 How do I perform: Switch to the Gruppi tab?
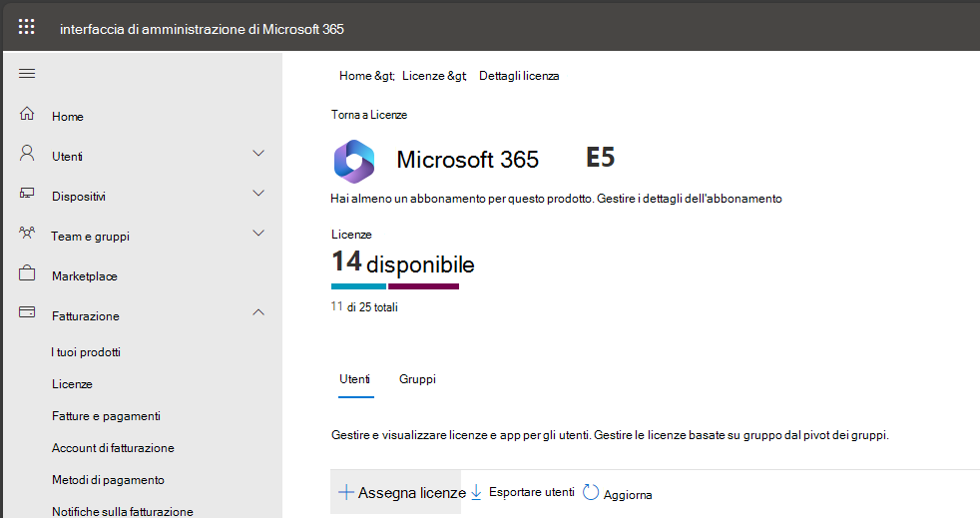[x=417, y=379]
